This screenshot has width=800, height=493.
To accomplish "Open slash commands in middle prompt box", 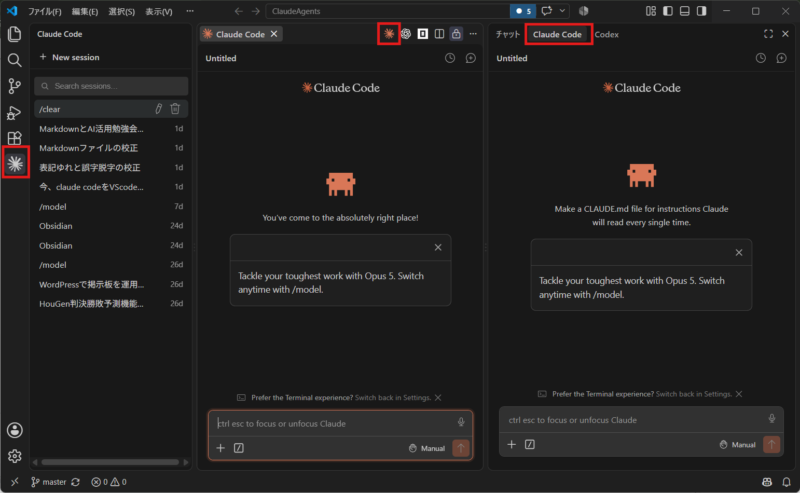I will pyautogui.click(x=239, y=448).
